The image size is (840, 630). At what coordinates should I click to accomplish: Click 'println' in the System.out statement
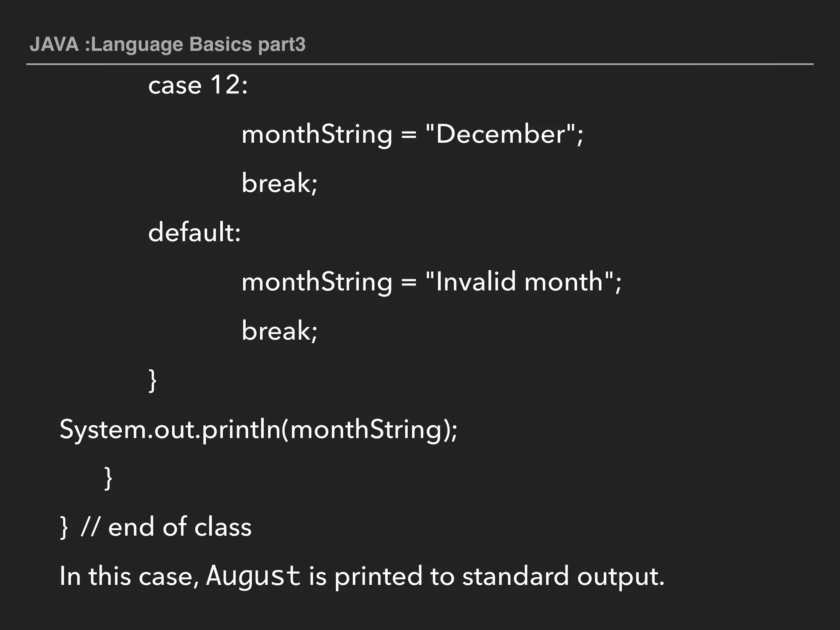pyautogui.click(x=241, y=429)
